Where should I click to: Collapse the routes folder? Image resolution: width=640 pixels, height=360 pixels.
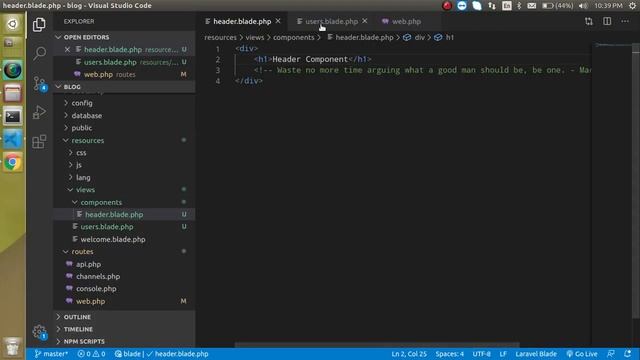pyautogui.click(x=124, y=252)
